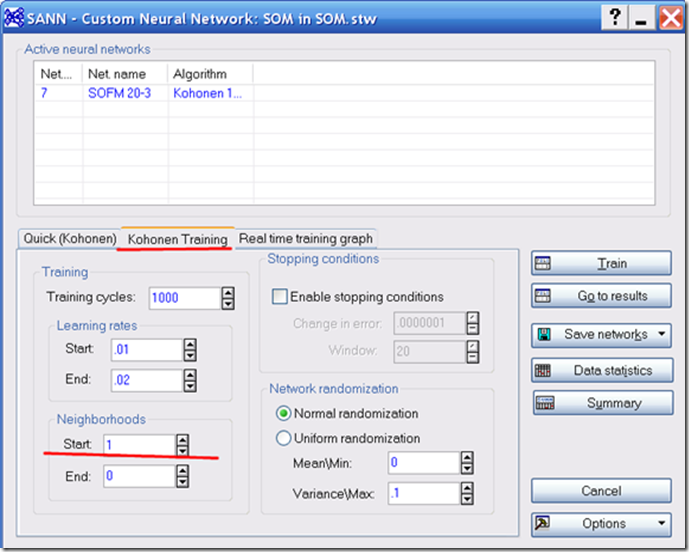The height and width of the screenshot is (552, 689).
Task: Increase Mean\Min value with spinner
Action: [x=467, y=458]
